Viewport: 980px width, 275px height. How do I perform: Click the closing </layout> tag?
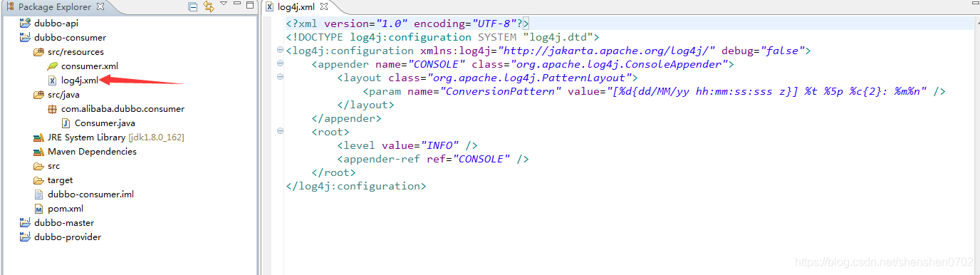365,105
